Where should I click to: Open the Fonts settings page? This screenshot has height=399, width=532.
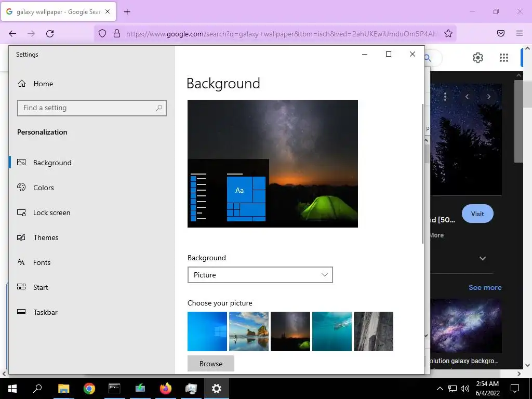click(x=91, y=262)
